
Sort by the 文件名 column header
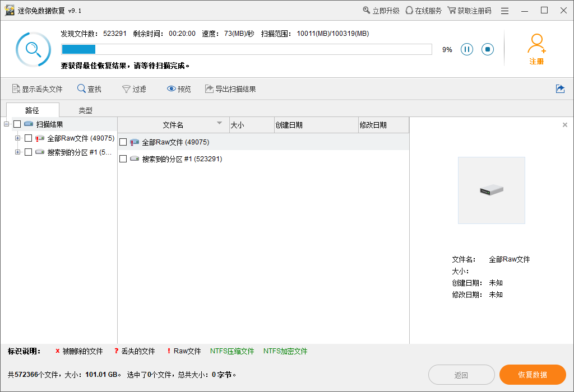click(x=173, y=125)
